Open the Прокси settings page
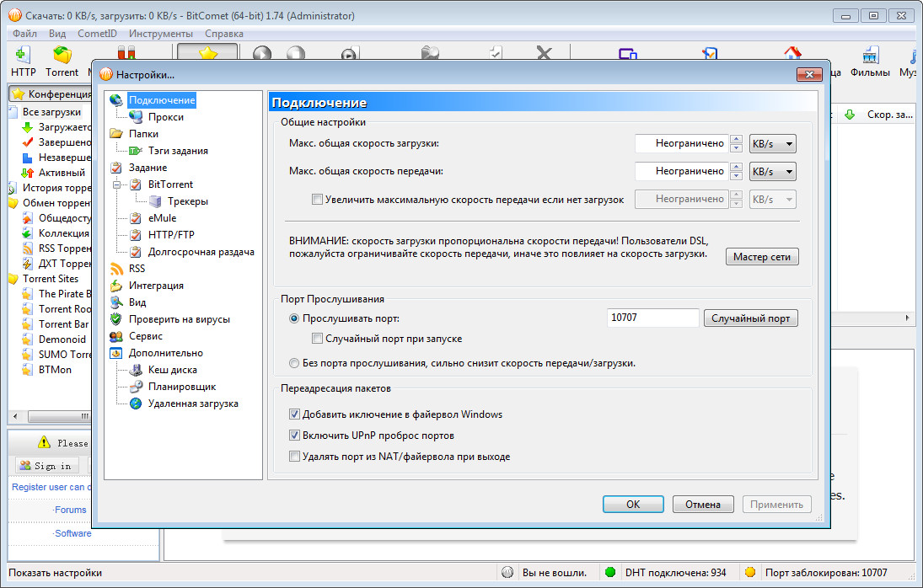 click(x=165, y=117)
